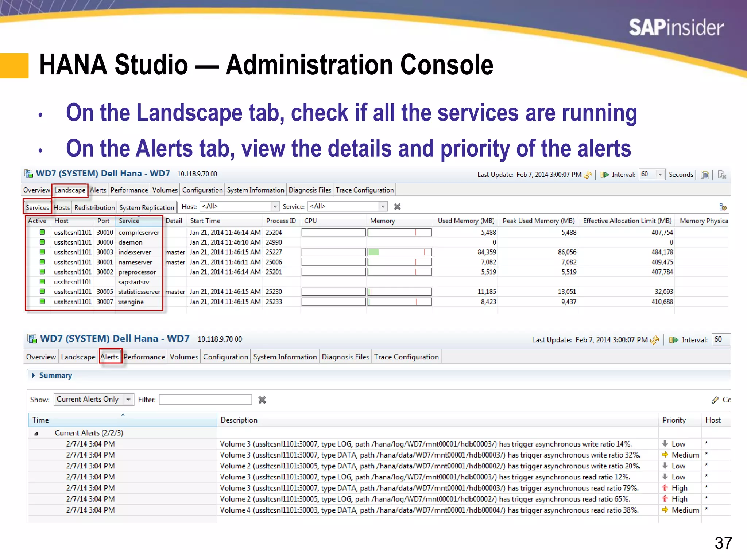Open the Service filter dropdown
The width and height of the screenshot is (747, 560).
383,206
